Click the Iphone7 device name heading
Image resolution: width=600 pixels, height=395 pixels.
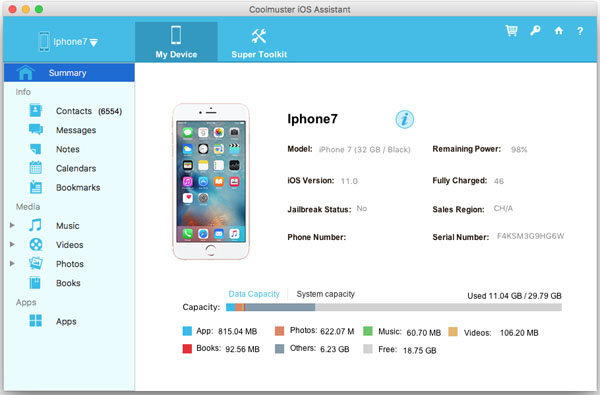[x=312, y=119]
